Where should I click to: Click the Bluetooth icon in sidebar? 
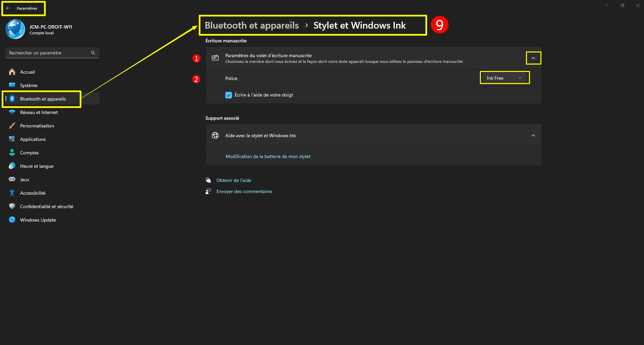click(12, 99)
